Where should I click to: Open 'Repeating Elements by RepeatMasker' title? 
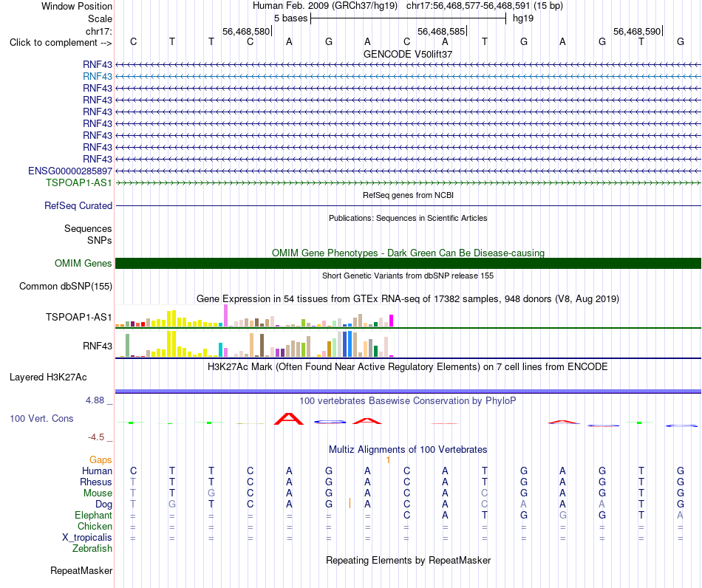coord(408,561)
